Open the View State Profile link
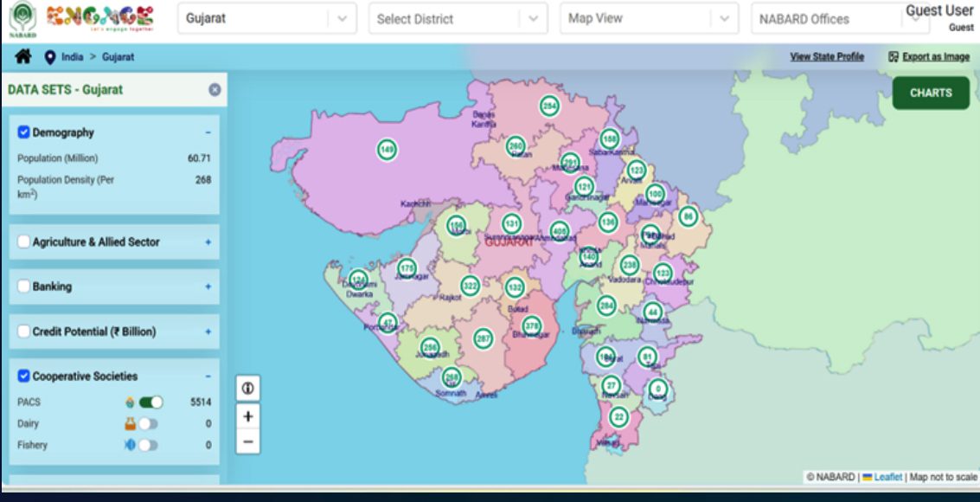The width and height of the screenshot is (980, 502). tap(826, 57)
